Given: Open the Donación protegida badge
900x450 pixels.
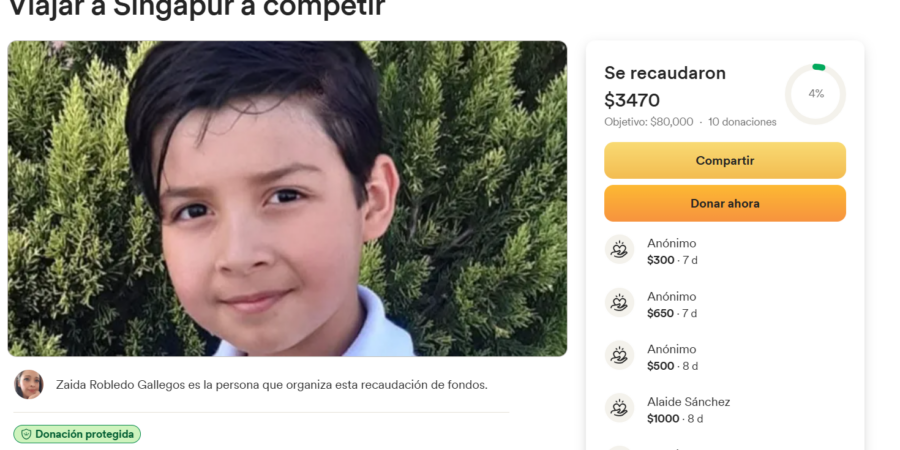Looking at the screenshot, I should (x=77, y=435).
